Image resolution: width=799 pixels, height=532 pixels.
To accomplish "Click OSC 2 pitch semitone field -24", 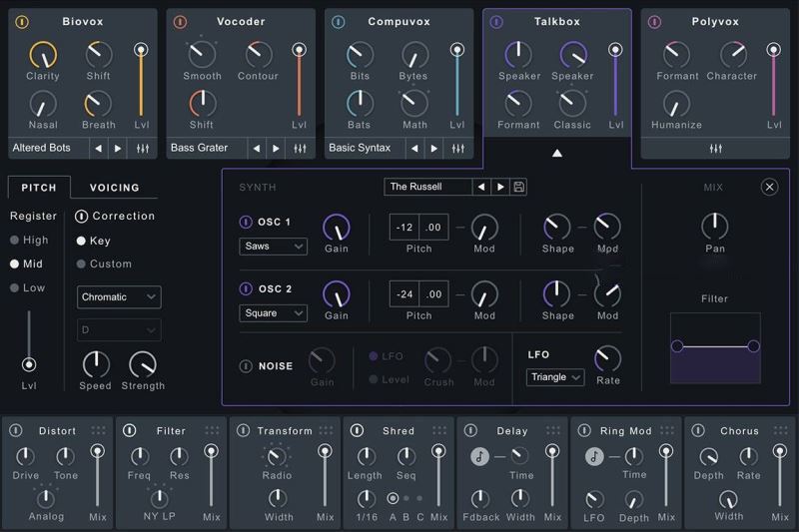I will pyautogui.click(x=404, y=294).
